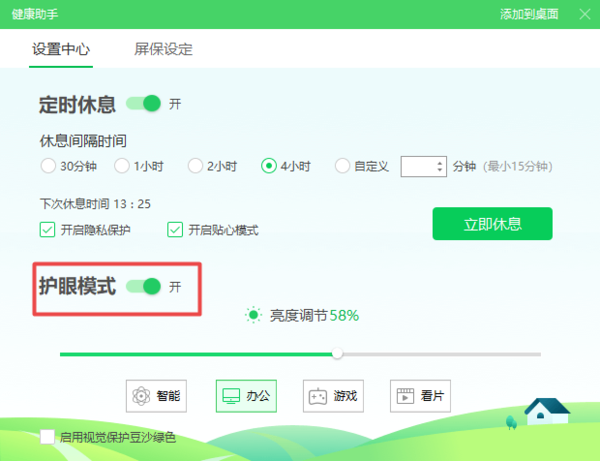600x461 pixels.
Task: Click the brightness sun icon
Action: click(x=254, y=316)
